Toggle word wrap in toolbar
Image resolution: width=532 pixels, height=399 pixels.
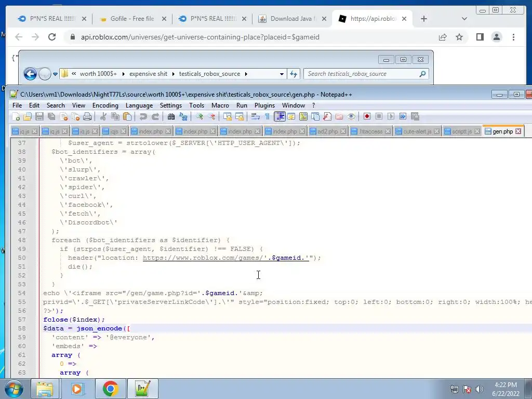click(255, 117)
